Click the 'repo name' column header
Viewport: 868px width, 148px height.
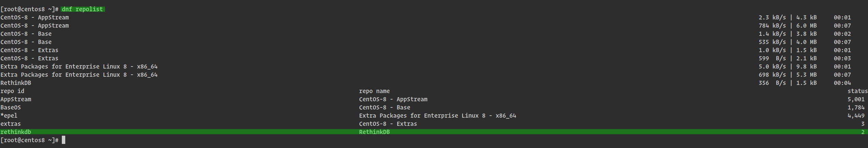coord(374,91)
